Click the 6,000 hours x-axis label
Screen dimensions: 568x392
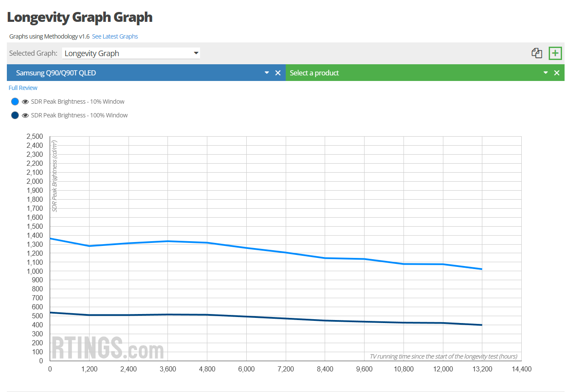(246, 369)
